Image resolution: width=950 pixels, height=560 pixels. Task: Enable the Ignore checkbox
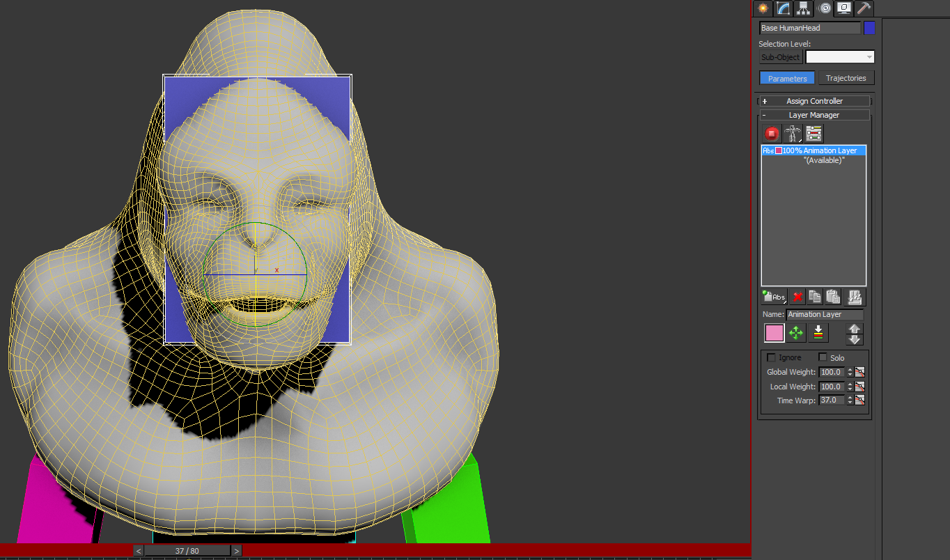pos(771,357)
